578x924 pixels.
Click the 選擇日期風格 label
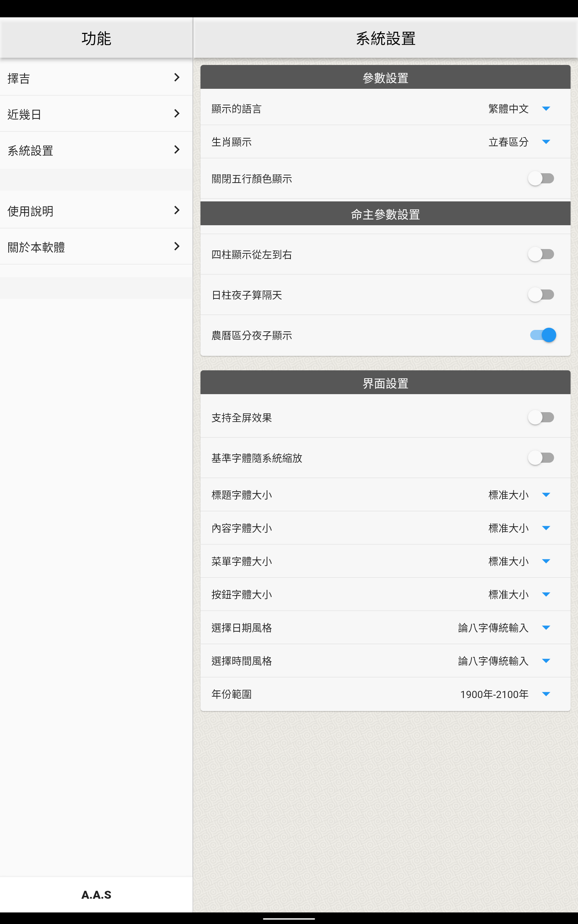click(242, 628)
